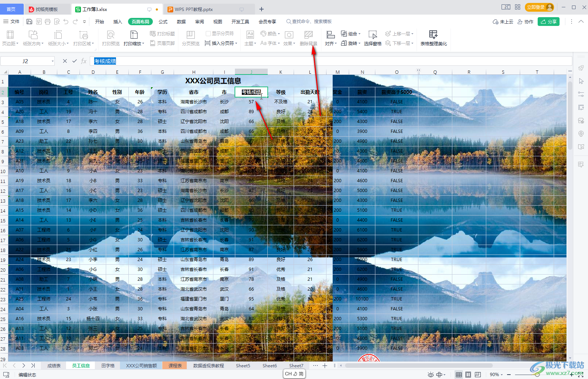The width and height of the screenshot is (588, 379).
Task: Open a new tab with plus button
Action: tap(262, 9)
